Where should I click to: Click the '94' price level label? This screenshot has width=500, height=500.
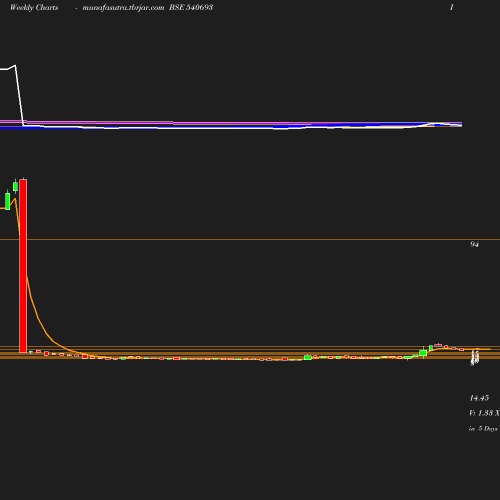tap(474, 244)
